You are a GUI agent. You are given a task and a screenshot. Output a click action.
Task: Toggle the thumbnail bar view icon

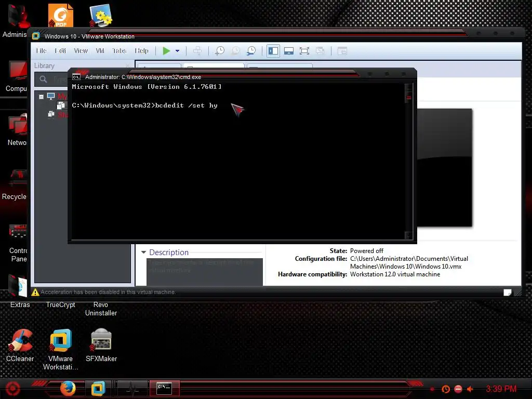[289, 51]
